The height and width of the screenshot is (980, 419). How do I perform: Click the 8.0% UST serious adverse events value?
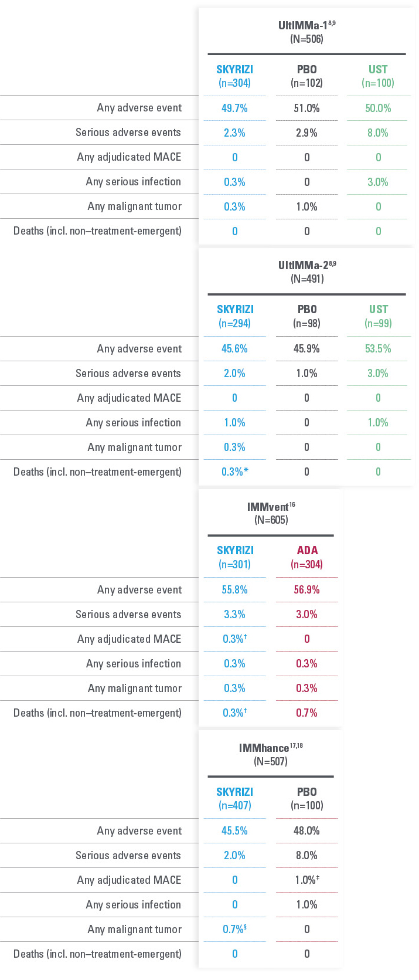click(x=378, y=133)
